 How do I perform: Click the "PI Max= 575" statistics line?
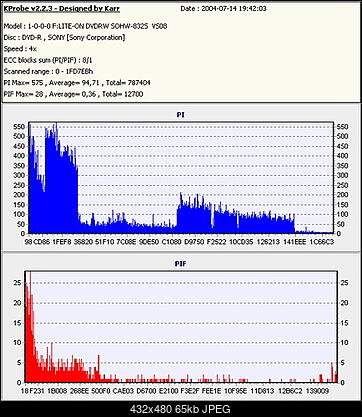(77, 83)
